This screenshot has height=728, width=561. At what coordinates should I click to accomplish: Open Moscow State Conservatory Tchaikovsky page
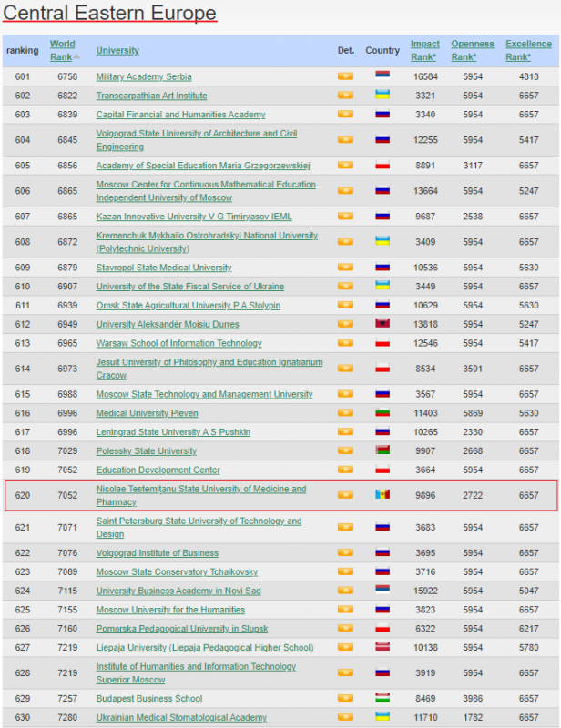click(x=177, y=572)
